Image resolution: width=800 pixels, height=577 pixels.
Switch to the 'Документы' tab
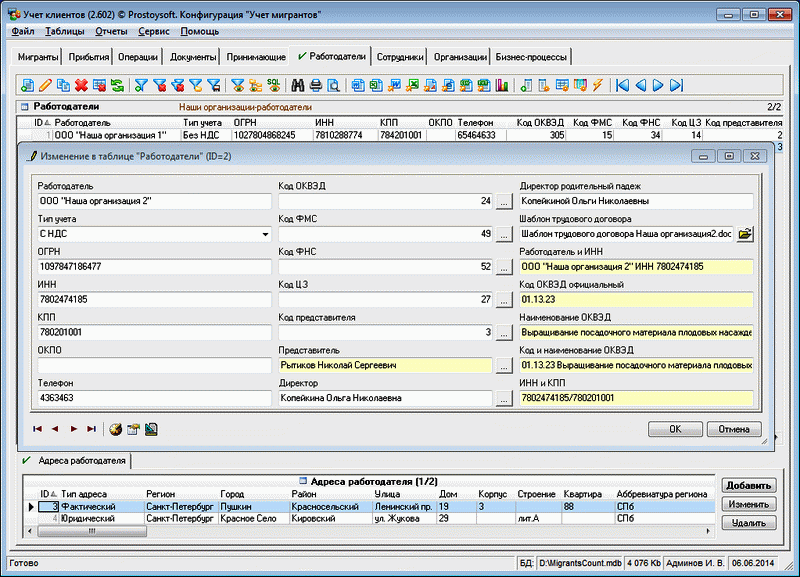tap(192, 58)
